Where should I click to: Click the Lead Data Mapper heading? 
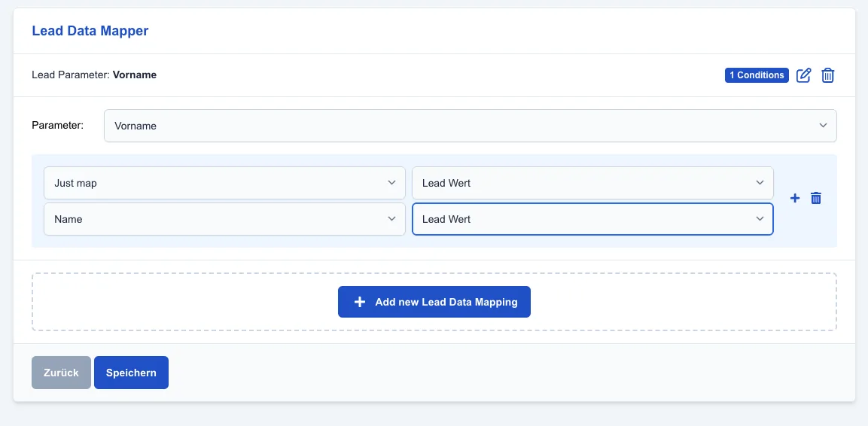coord(90,30)
